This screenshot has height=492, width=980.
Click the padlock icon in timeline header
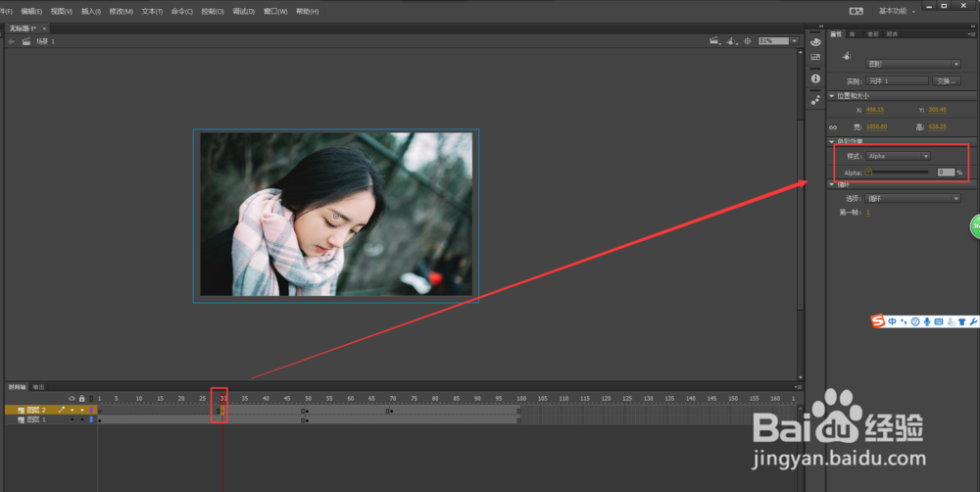coord(82,398)
